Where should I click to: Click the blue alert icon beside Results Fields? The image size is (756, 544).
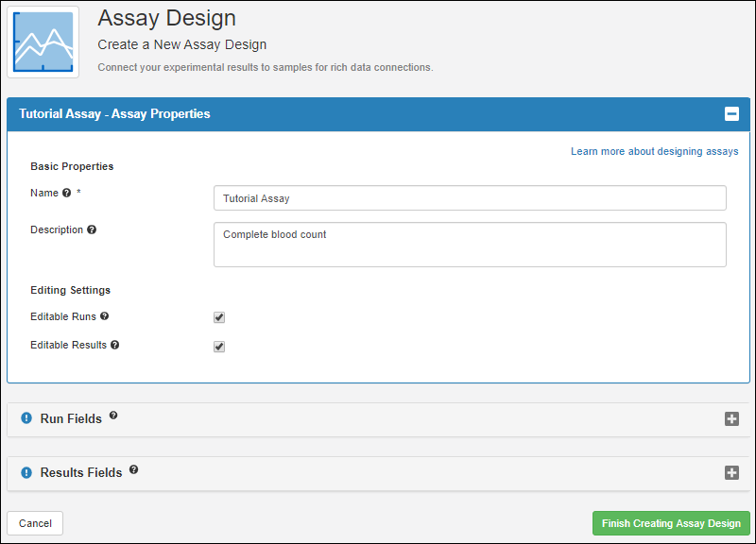[26, 472]
